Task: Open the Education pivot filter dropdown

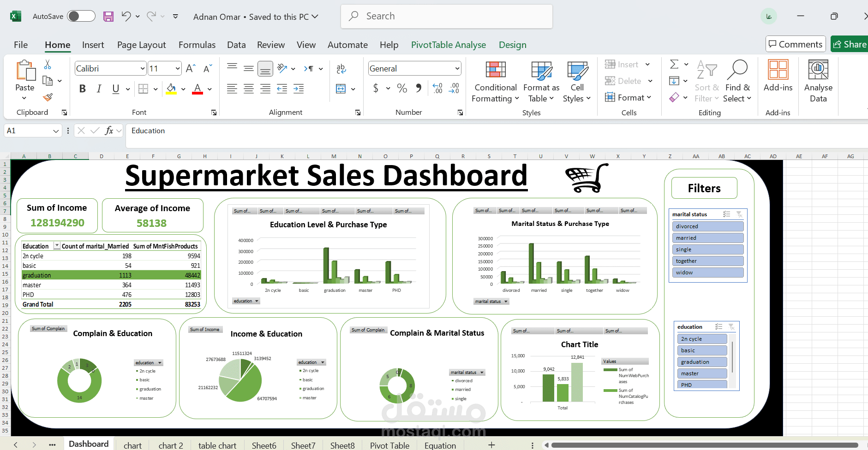Action: [x=57, y=246]
